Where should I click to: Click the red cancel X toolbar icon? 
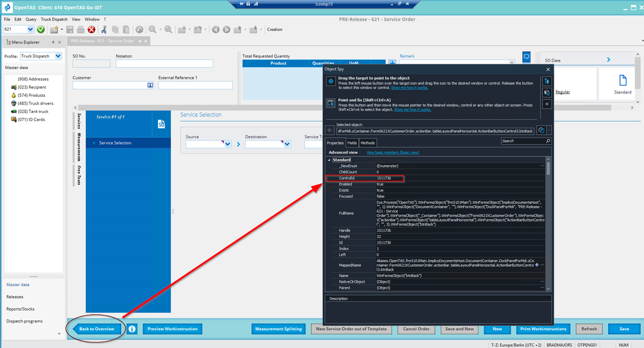(92, 30)
